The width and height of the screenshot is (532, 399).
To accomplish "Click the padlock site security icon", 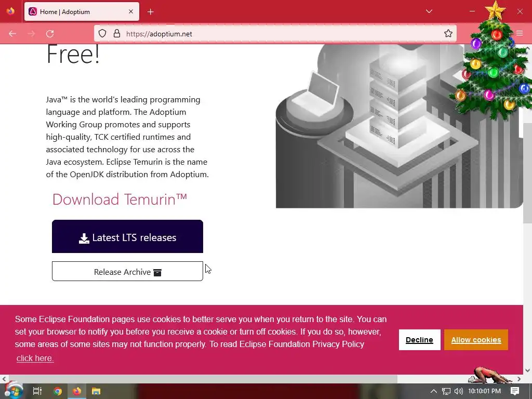I will click(117, 33).
